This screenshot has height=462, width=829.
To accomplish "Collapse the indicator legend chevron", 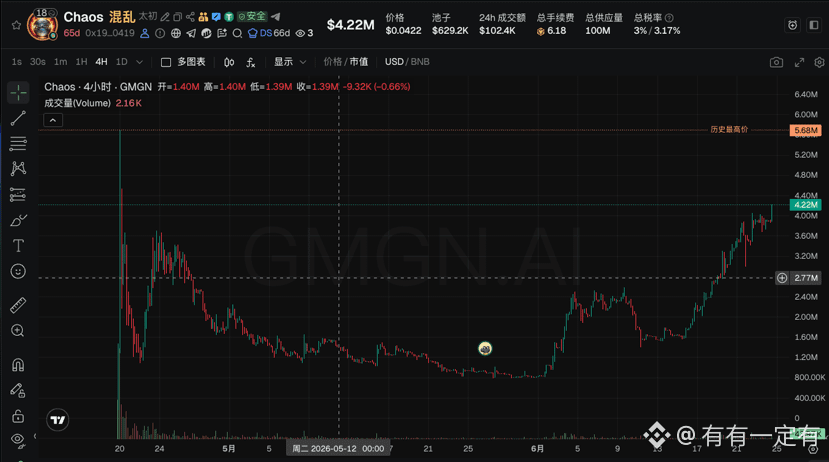I will (x=53, y=121).
